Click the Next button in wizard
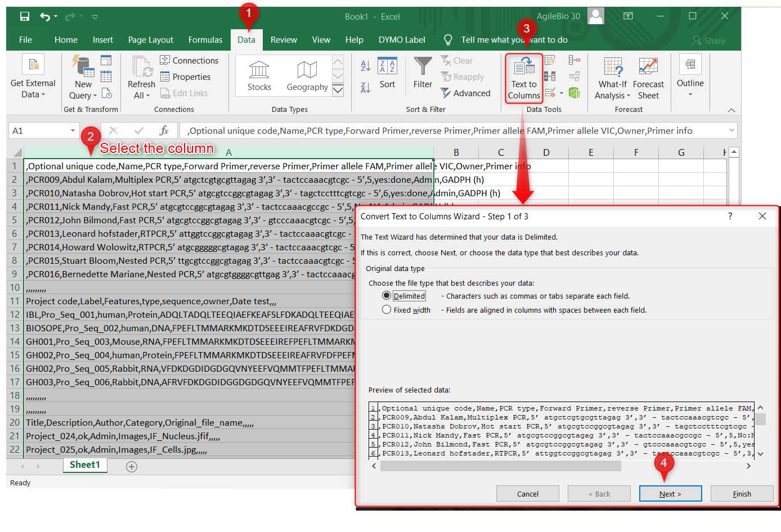This screenshot has width=781, height=532. [670, 494]
